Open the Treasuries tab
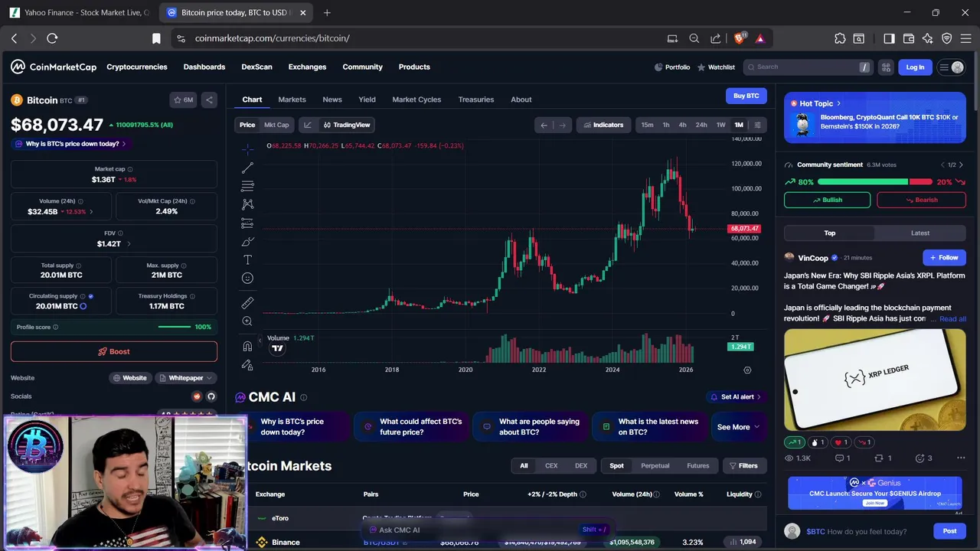The height and width of the screenshot is (551, 980). (x=476, y=99)
